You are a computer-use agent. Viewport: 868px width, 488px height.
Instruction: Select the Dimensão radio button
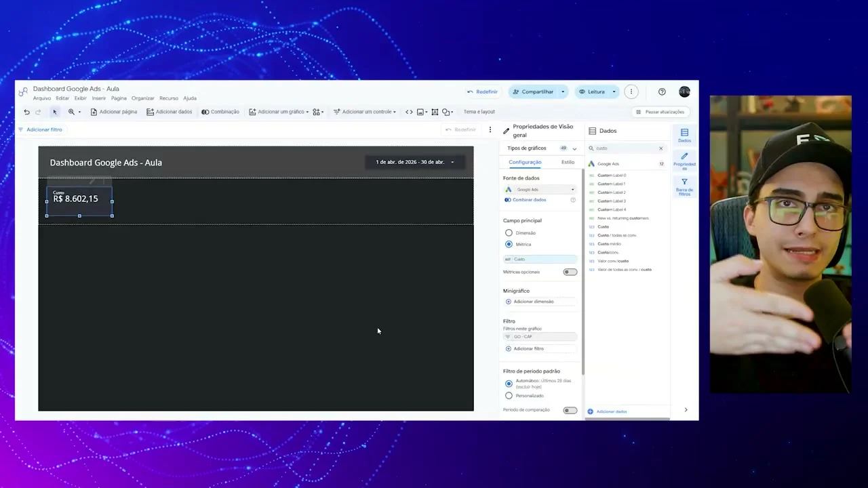click(509, 233)
